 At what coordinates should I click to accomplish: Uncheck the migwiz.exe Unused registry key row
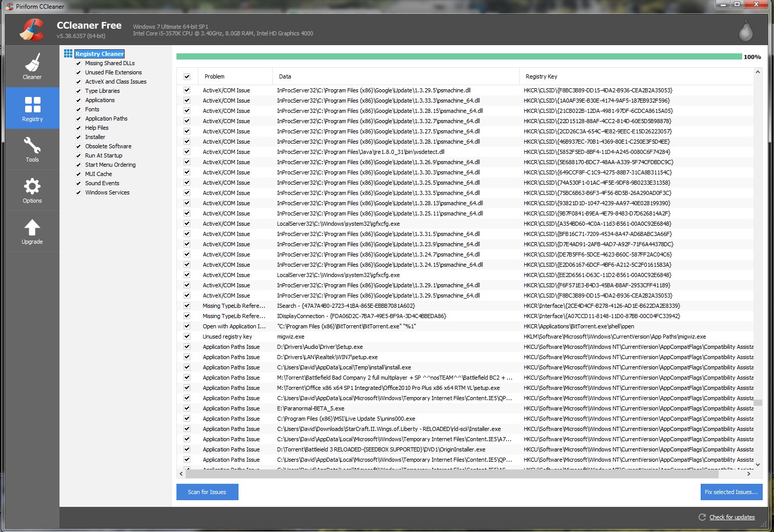pyautogui.click(x=187, y=337)
